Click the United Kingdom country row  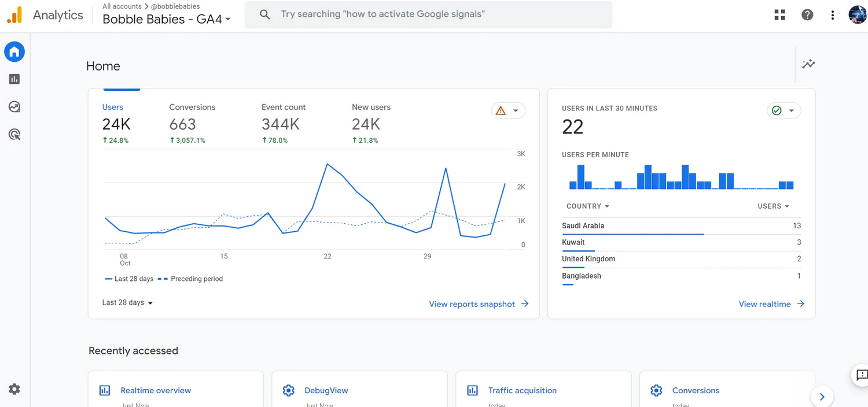[682, 259]
